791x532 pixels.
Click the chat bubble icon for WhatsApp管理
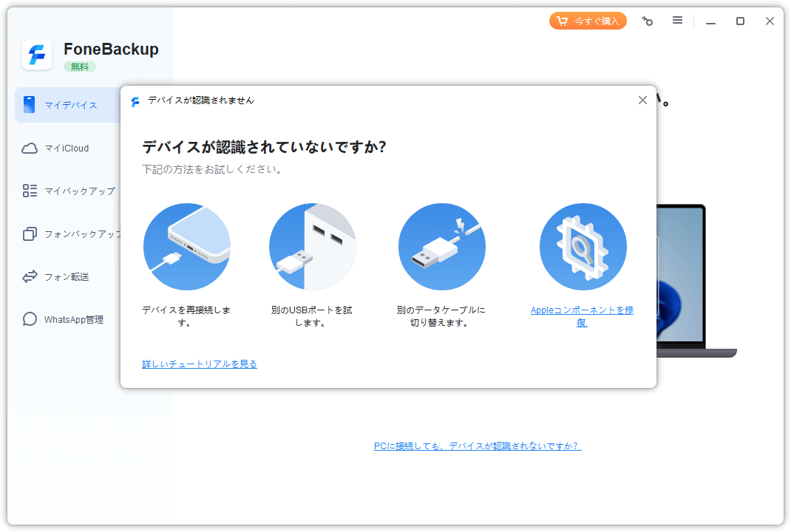tap(30, 319)
